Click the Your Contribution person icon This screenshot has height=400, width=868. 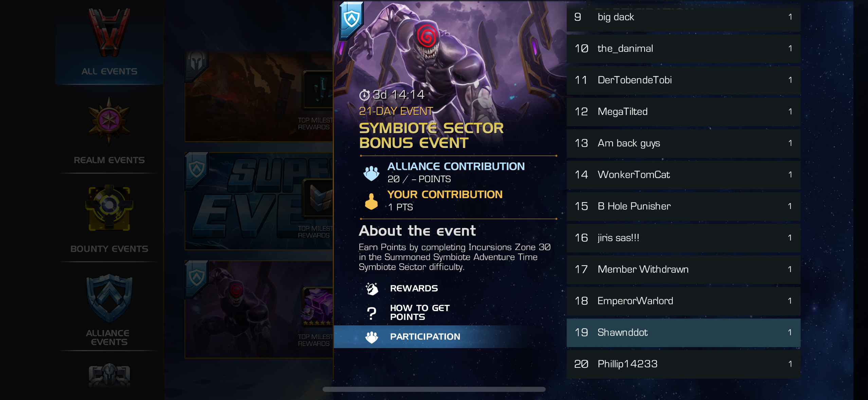pyautogui.click(x=371, y=202)
